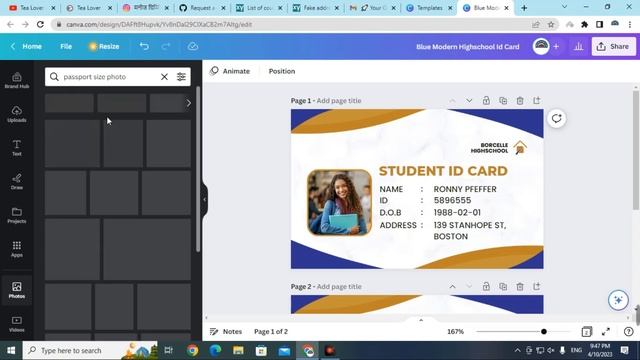Select the Photos sidebar panel
Screen dimensions: 640x360
click(x=17, y=290)
